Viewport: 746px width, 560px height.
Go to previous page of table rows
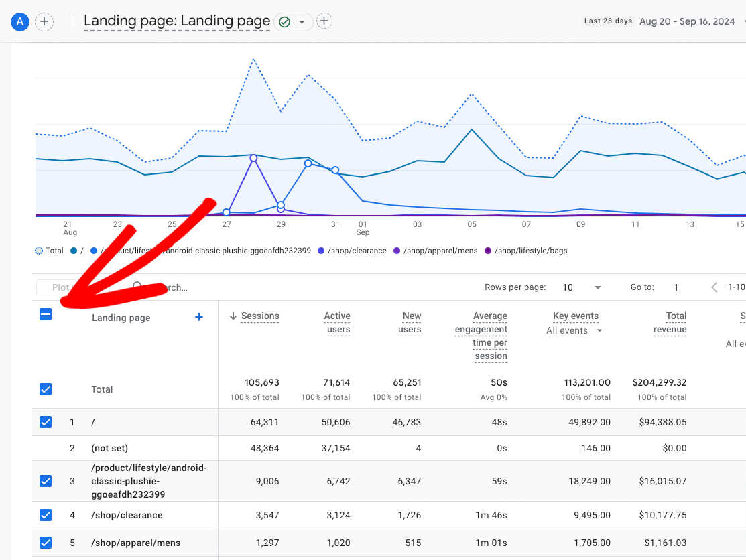click(x=715, y=287)
